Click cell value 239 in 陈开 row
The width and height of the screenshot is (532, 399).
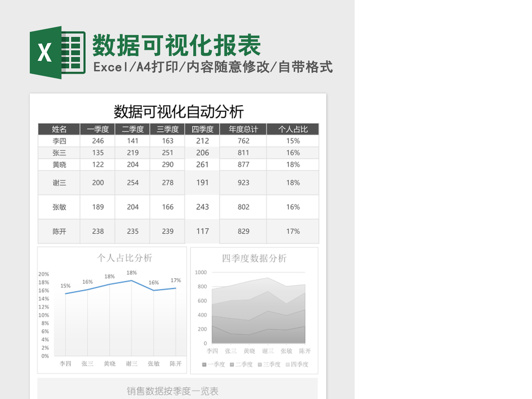[x=168, y=231]
